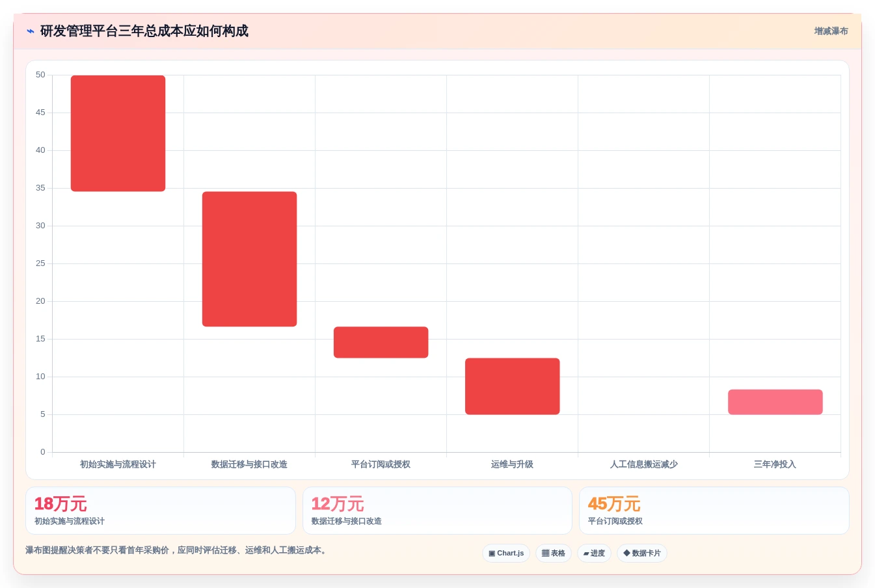
Task: Click the x-axis label 三年净投入
Action: point(775,464)
